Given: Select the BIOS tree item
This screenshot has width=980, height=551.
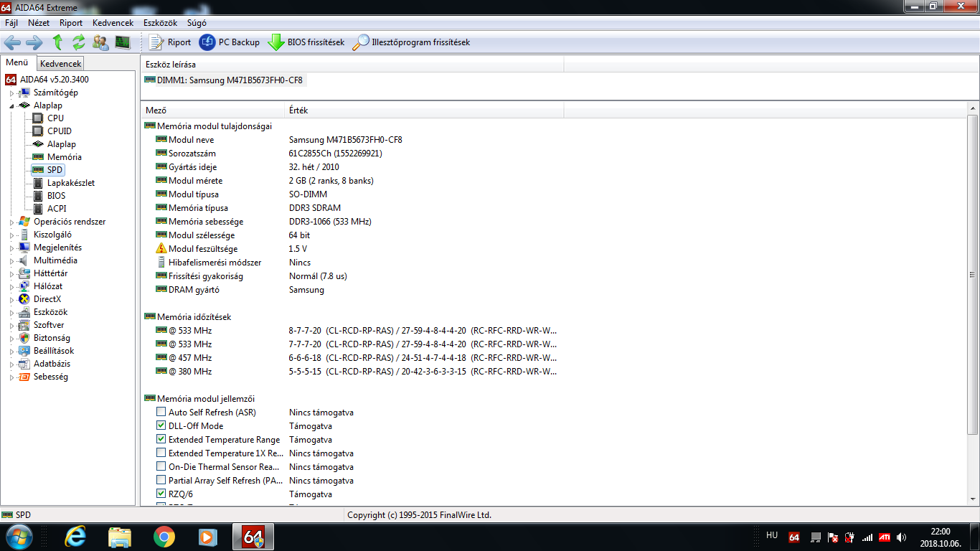Looking at the screenshot, I should tap(49, 196).
